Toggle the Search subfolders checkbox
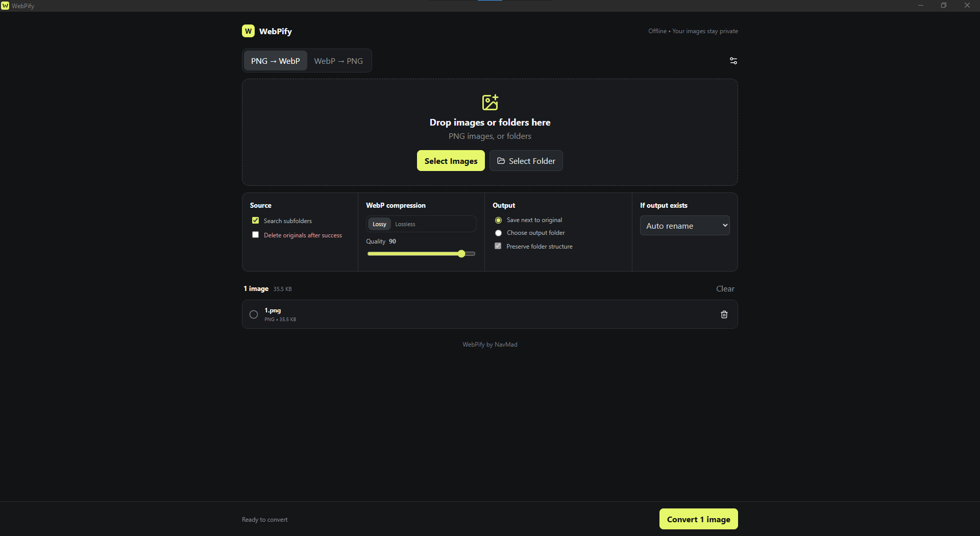 (x=255, y=221)
